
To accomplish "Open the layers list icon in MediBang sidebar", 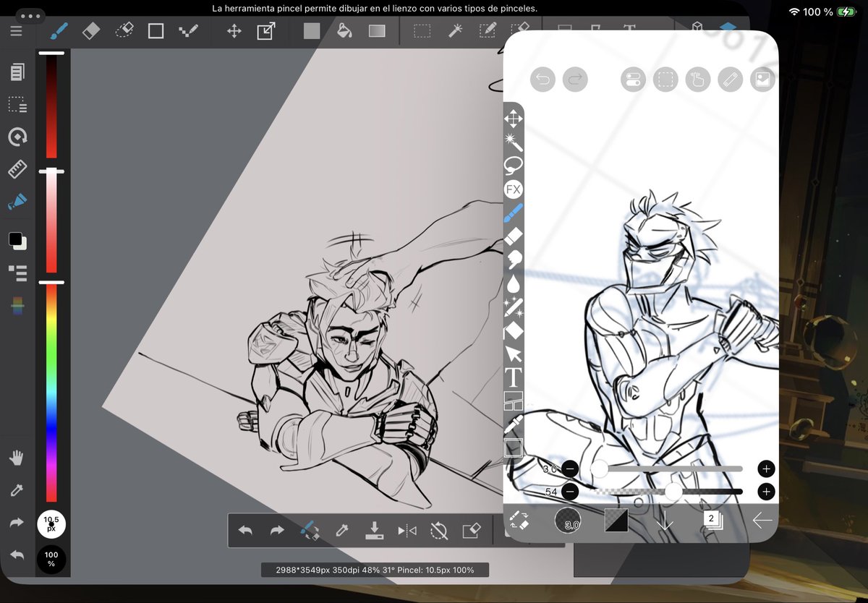I will point(17,273).
